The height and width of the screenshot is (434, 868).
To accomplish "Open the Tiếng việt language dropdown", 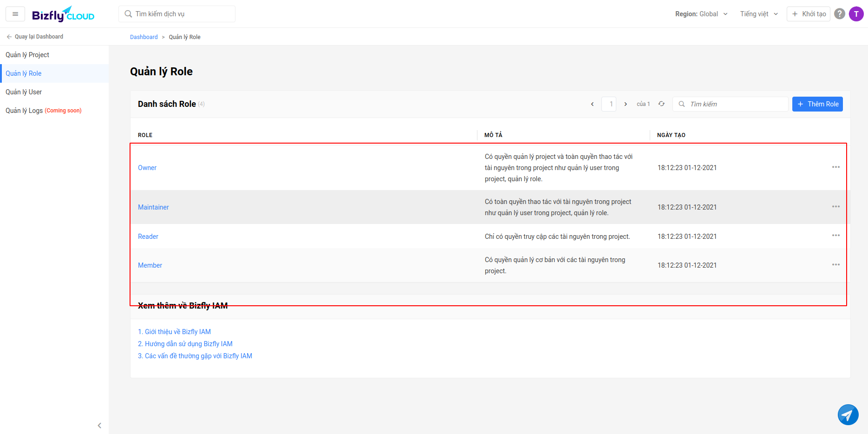I will tap(759, 14).
